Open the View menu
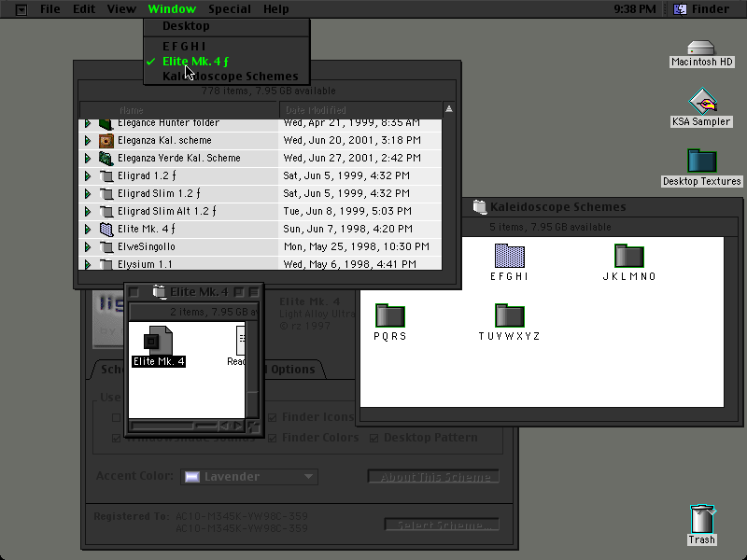 pyautogui.click(x=121, y=9)
